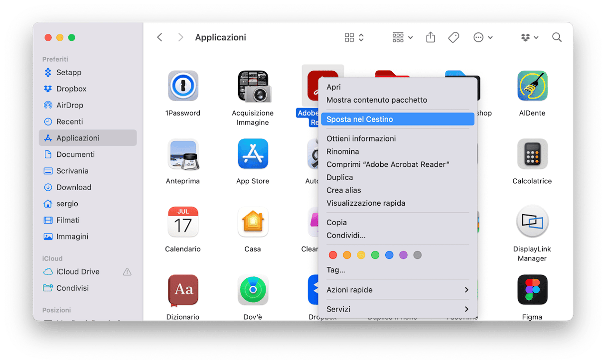Select the AlDente app icon
Screen dimensions: 606x364
click(532, 86)
